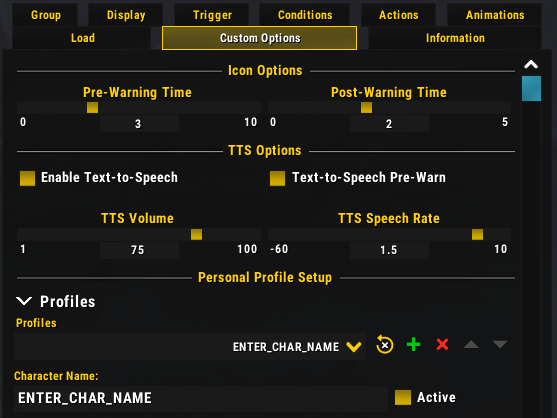Toggle Text-to-Speech Pre-Warn checkbox
The image size is (557, 418).
[x=277, y=178]
